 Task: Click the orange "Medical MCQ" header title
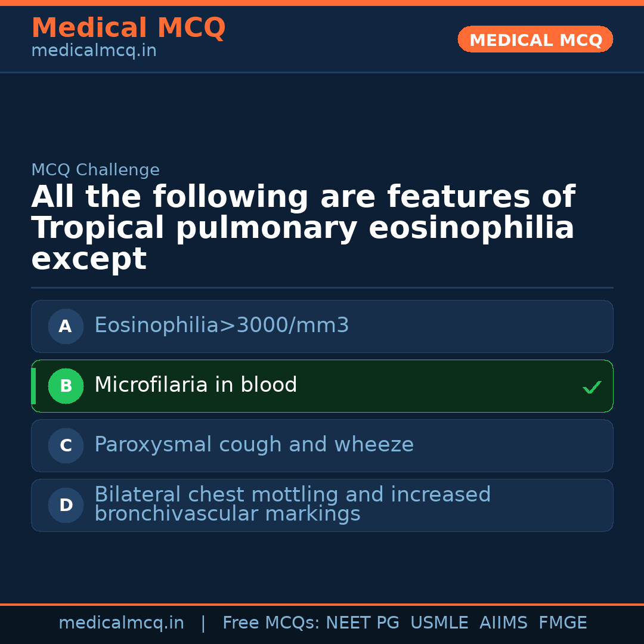128,28
